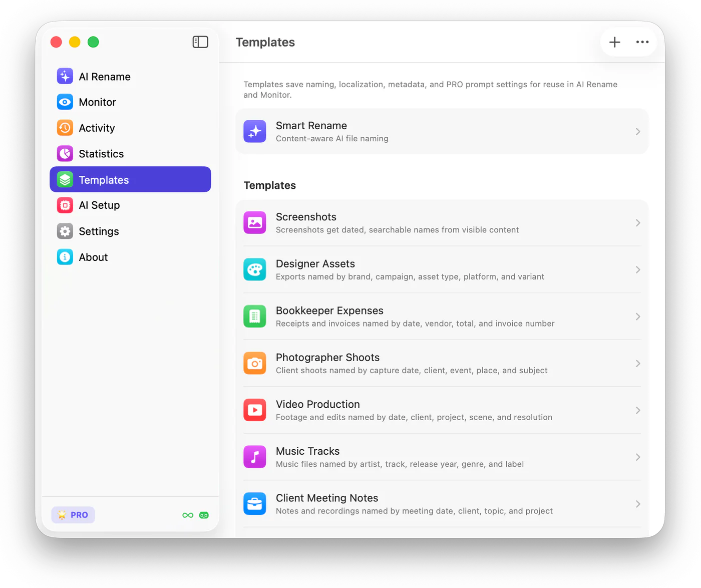Click the AI Setup chip icon
Image resolution: width=701 pixels, height=588 pixels.
pyautogui.click(x=65, y=205)
